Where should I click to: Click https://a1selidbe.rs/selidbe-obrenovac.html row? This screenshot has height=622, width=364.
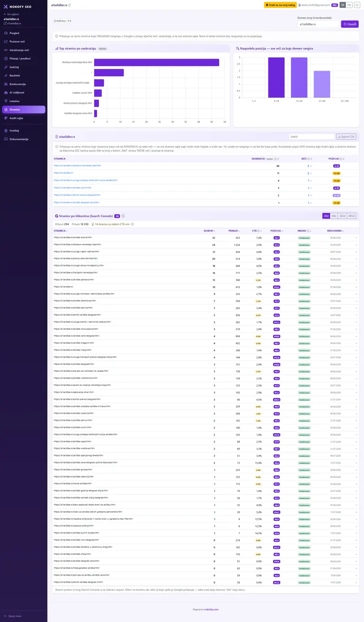206,301
